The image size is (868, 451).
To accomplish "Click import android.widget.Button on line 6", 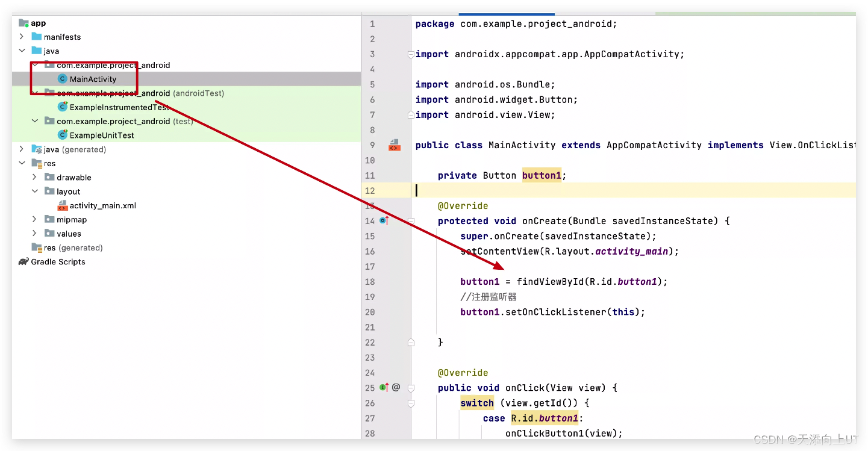I will [x=496, y=99].
